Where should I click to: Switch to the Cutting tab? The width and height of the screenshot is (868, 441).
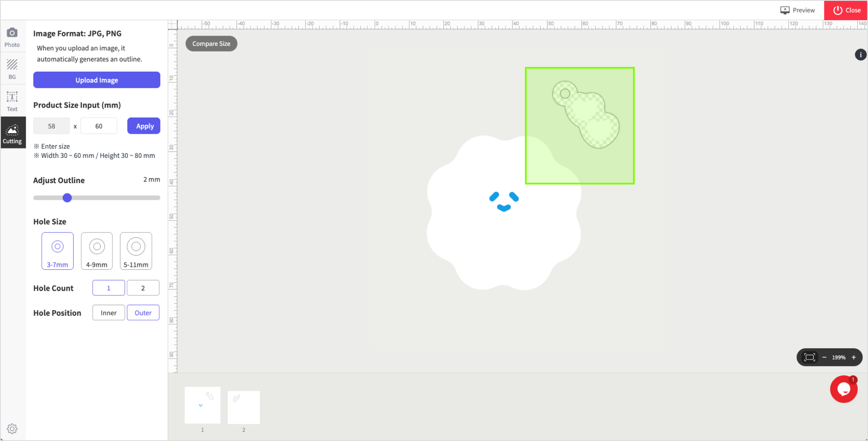(12, 133)
